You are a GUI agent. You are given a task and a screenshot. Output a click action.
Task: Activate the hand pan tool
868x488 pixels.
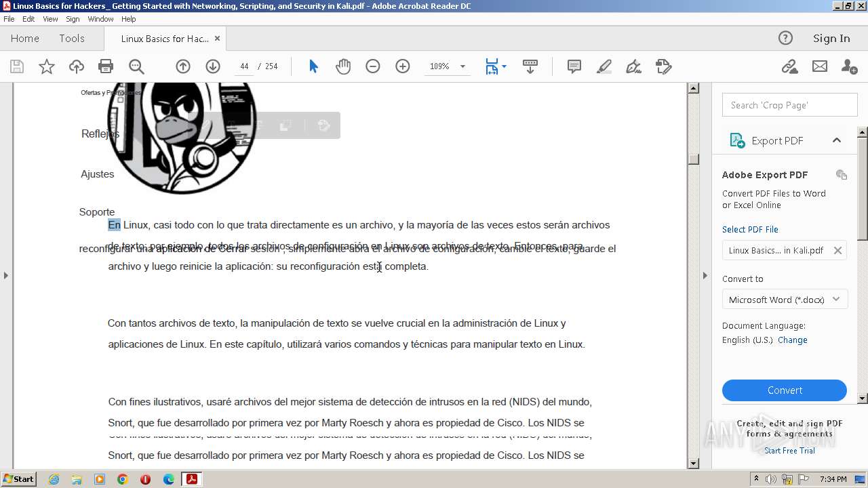point(343,66)
